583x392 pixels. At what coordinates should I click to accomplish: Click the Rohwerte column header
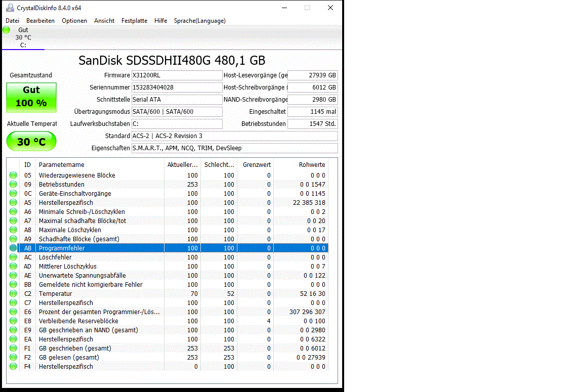tap(301, 164)
